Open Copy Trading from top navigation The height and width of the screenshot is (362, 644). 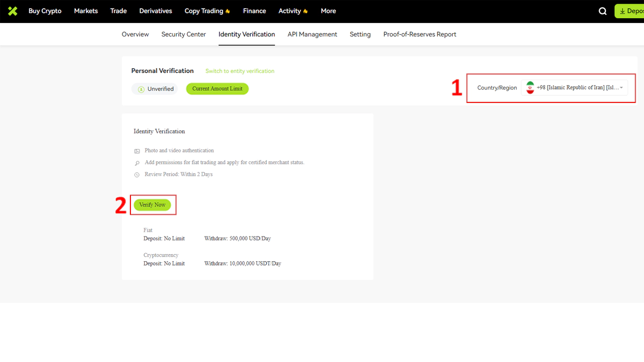coord(207,11)
